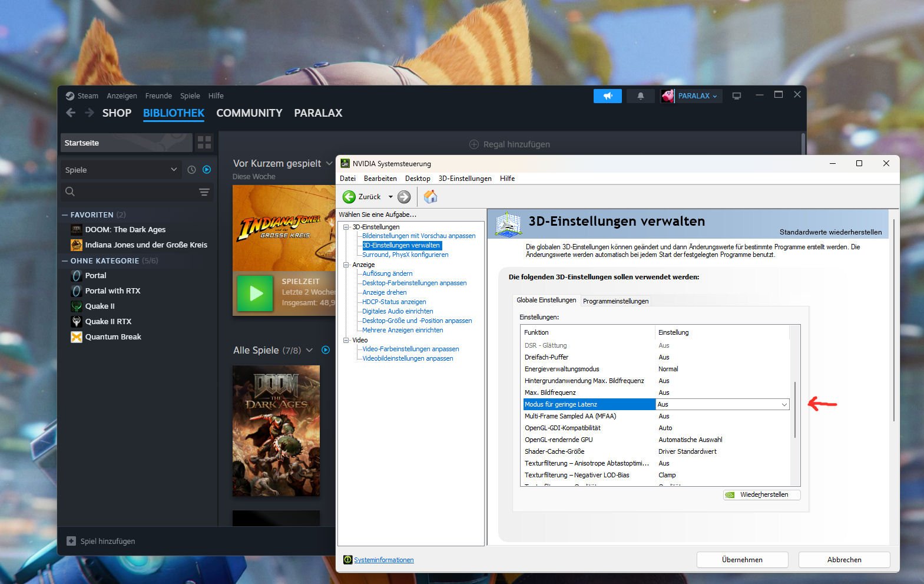Click the Steam library search field
The width and height of the screenshot is (924, 584).
coord(137,192)
